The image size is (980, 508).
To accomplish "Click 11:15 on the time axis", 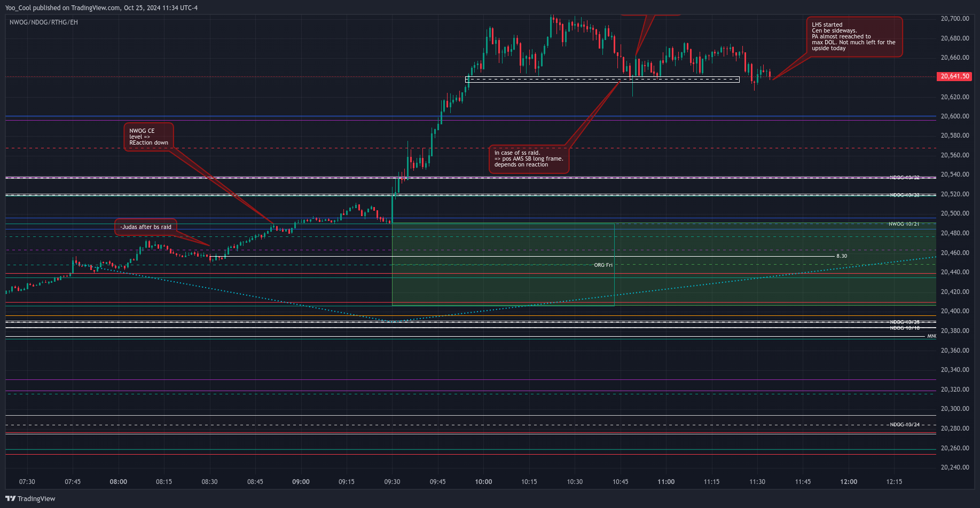I will tap(712, 482).
